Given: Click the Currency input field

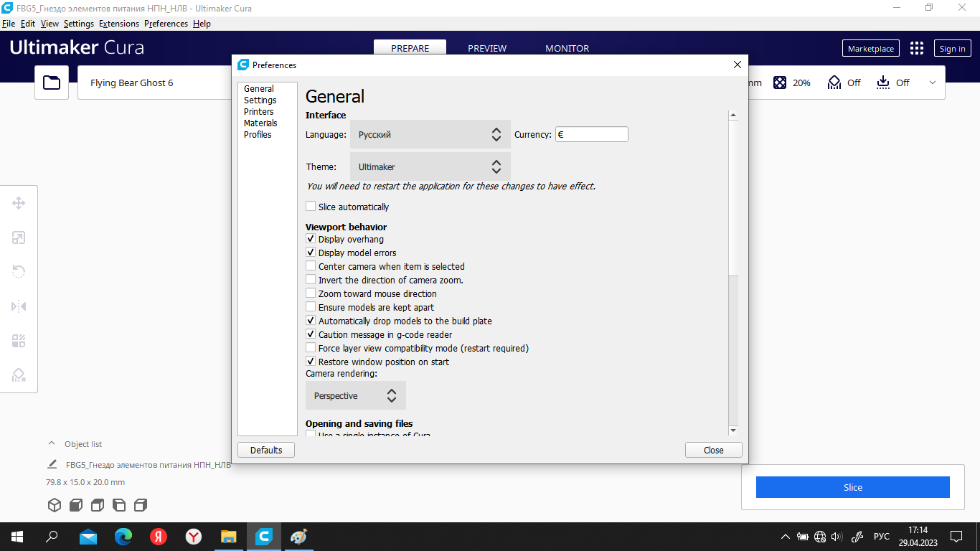Looking at the screenshot, I should point(592,134).
